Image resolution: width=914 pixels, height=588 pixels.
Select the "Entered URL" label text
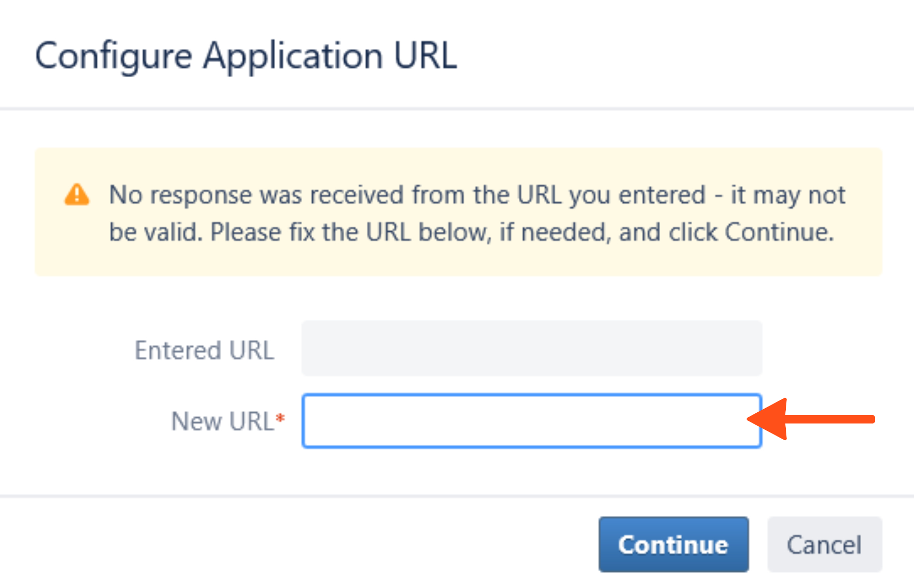tap(204, 350)
